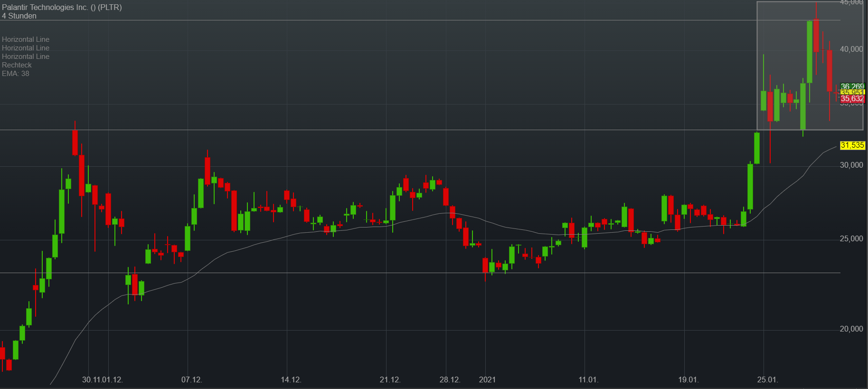This screenshot has width=868, height=389.
Task: Click the 19.01. date label
Action: [x=689, y=380]
